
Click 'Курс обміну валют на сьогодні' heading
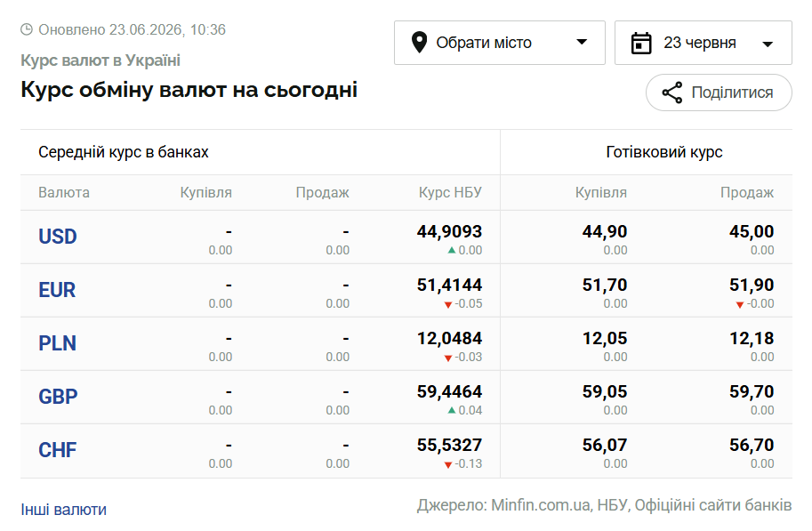(x=189, y=90)
